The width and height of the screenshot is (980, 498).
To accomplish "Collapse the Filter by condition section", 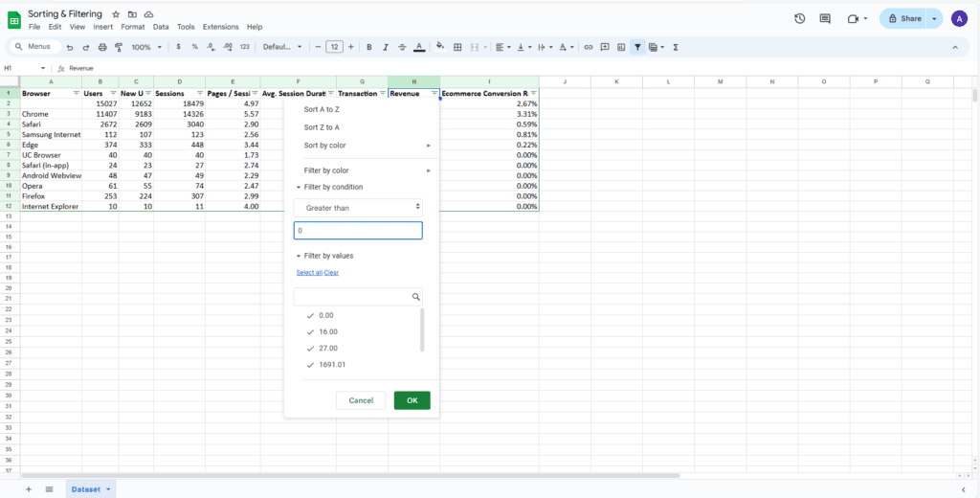I will coord(299,187).
